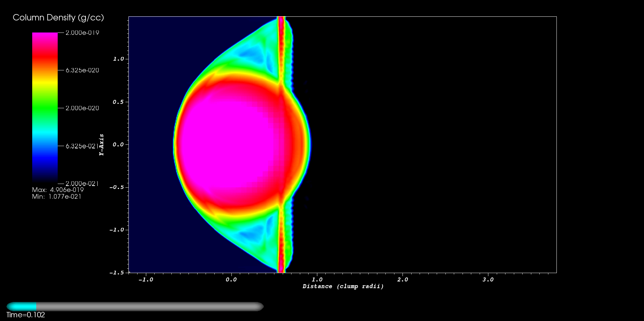The image size is (644, 321).
Task: Click the 'Distance (clump radii)' axis title
Action: pos(343,286)
